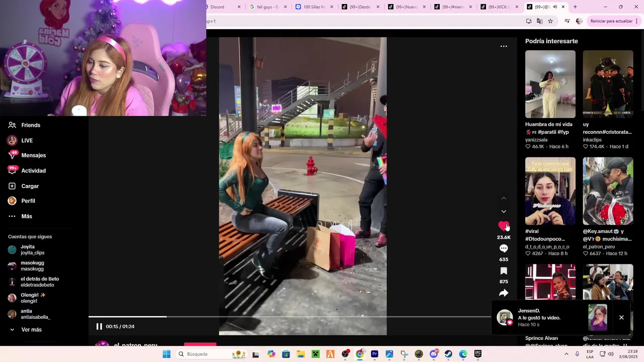Save video with the bookmark icon
Image resolution: width=644 pixels, height=362 pixels.
coord(504,271)
